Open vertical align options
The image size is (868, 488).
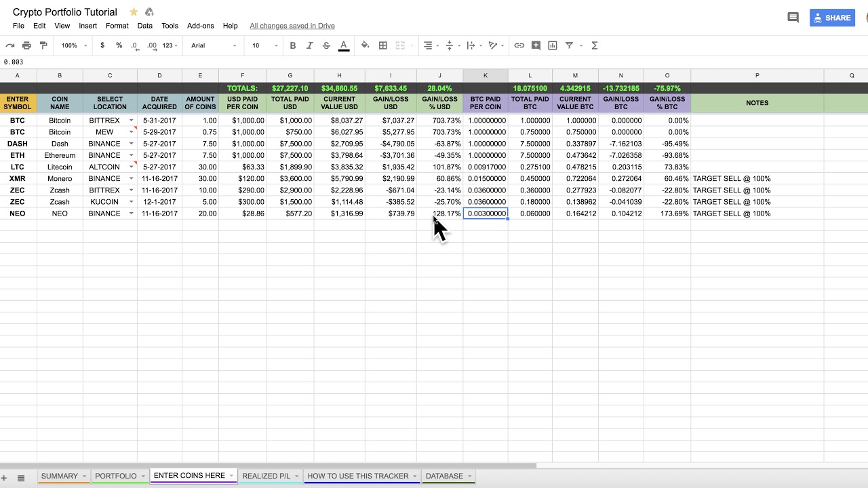click(x=452, y=45)
